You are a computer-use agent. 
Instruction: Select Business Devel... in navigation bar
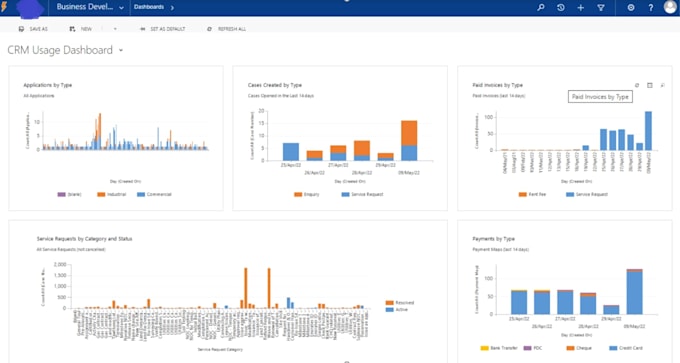coord(85,7)
